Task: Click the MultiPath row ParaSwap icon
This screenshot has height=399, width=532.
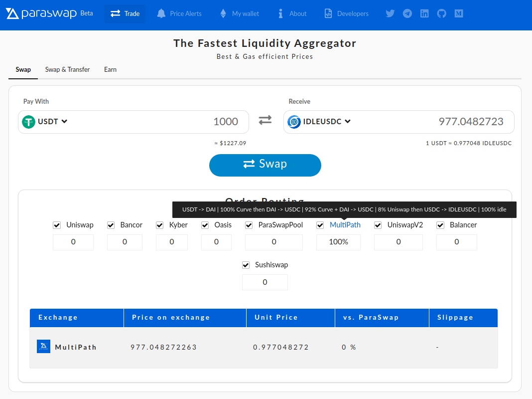Action: 43,346
